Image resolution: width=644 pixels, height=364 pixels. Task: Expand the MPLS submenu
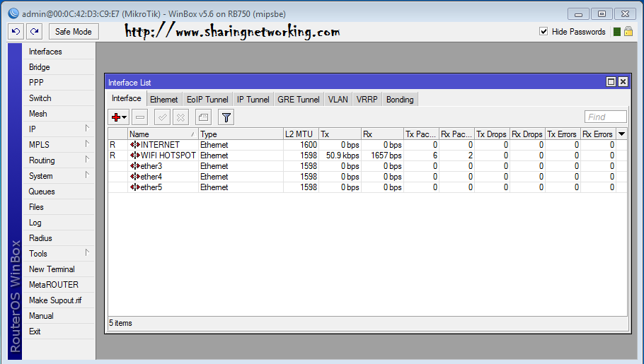(x=87, y=144)
